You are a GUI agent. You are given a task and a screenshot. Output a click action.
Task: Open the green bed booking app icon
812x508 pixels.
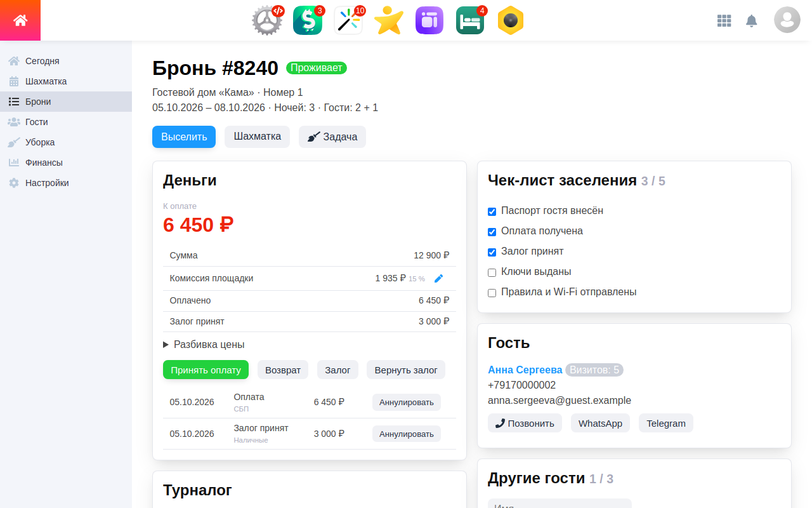coord(470,20)
